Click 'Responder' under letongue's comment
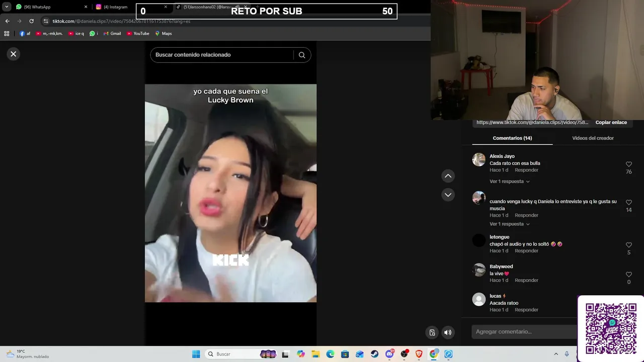Viewport: 644px width, 362px height. tap(526, 251)
